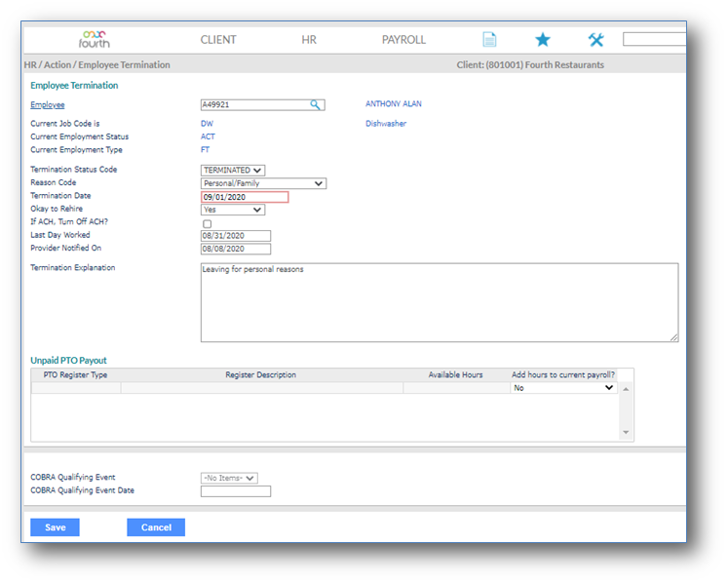This screenshot has height=584, width=728.
Task: Open the document page icon
Action: pyautogui.click(x=489, y=40)
